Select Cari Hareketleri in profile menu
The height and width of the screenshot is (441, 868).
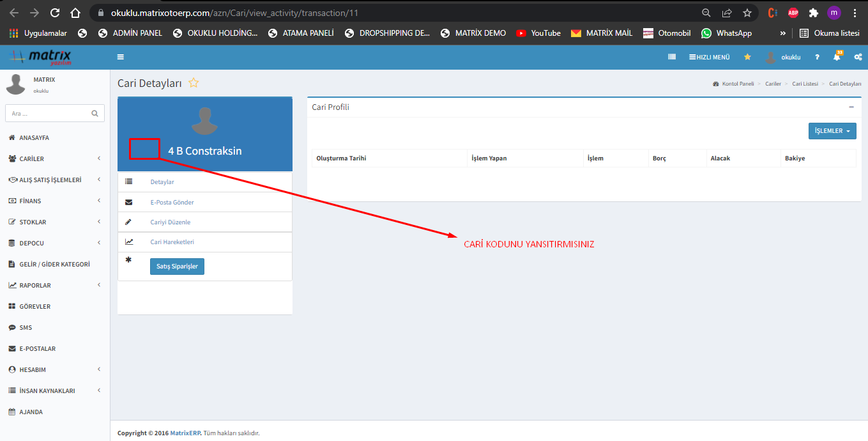pos(172,242)
